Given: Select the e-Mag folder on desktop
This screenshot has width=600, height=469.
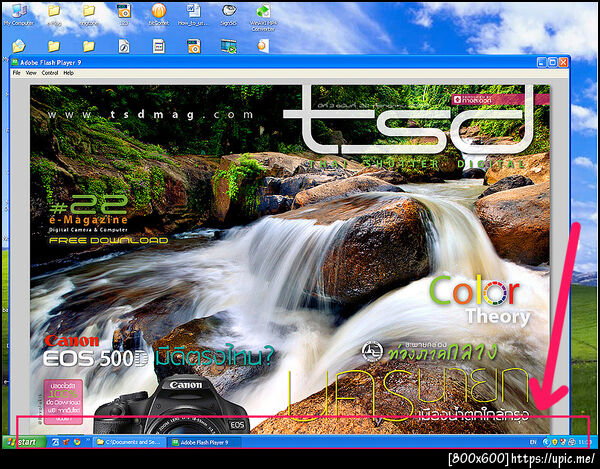Looking at the screenshot, I should pos(54,15).
